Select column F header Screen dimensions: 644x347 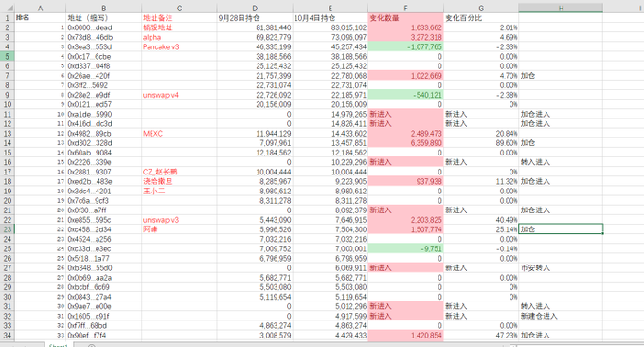point(405,8)
